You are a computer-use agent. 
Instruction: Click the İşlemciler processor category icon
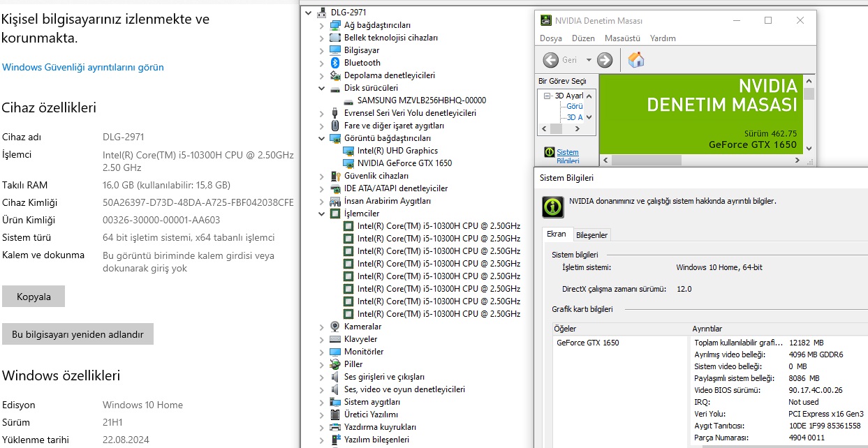(335, 214)
